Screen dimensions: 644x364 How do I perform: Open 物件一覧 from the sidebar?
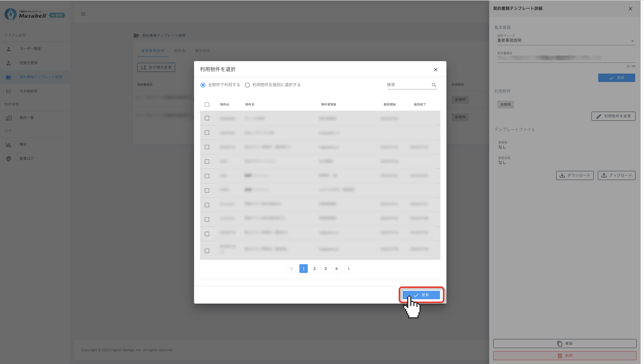point(27,117)
